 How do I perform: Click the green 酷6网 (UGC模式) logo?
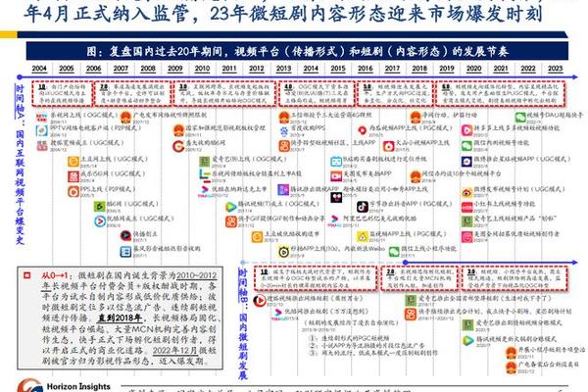[x=100, y=207]
